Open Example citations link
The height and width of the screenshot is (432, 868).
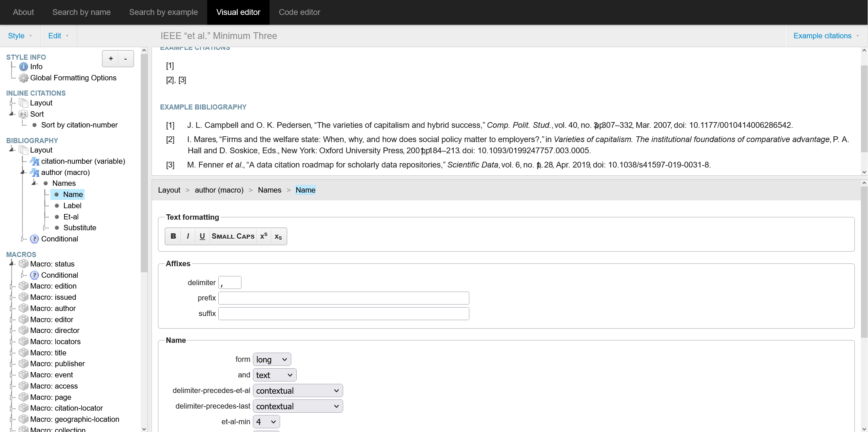[826, 36]
